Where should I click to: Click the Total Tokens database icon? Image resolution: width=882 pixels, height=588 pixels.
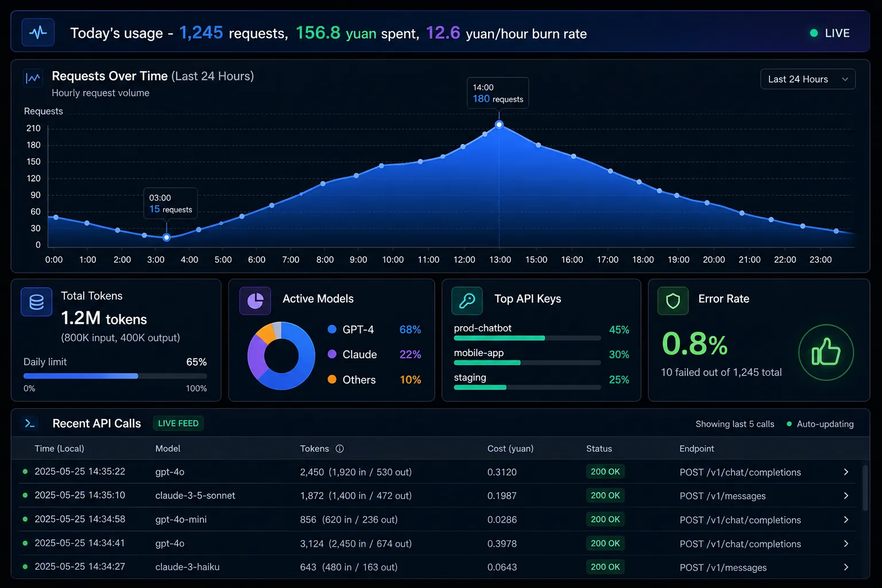click(x=37, y=302)
